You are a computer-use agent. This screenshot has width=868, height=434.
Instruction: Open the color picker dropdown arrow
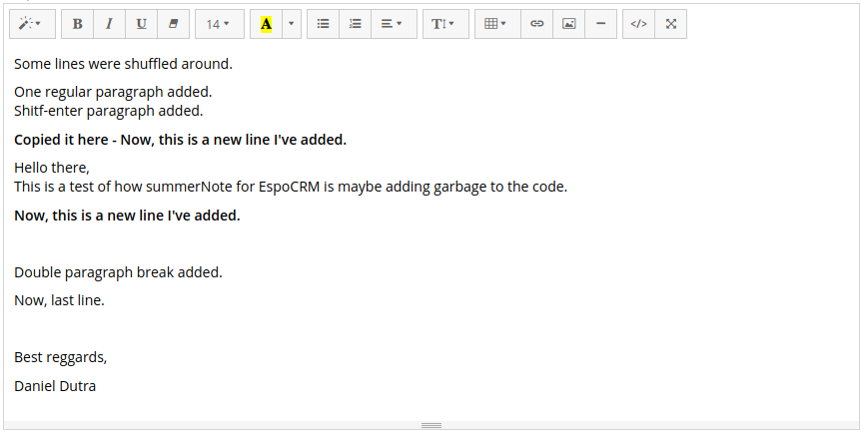[292, 24]
